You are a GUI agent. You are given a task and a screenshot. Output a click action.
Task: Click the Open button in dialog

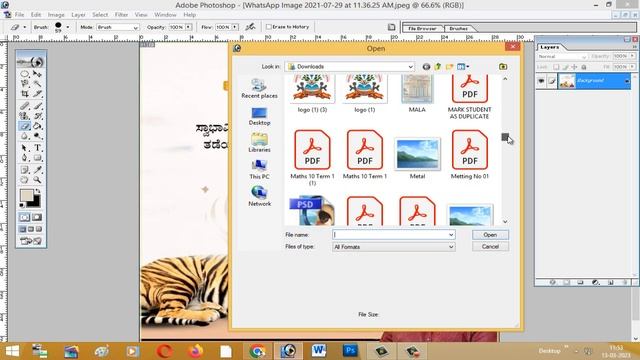pyautogui.click(x=490, y=235)
